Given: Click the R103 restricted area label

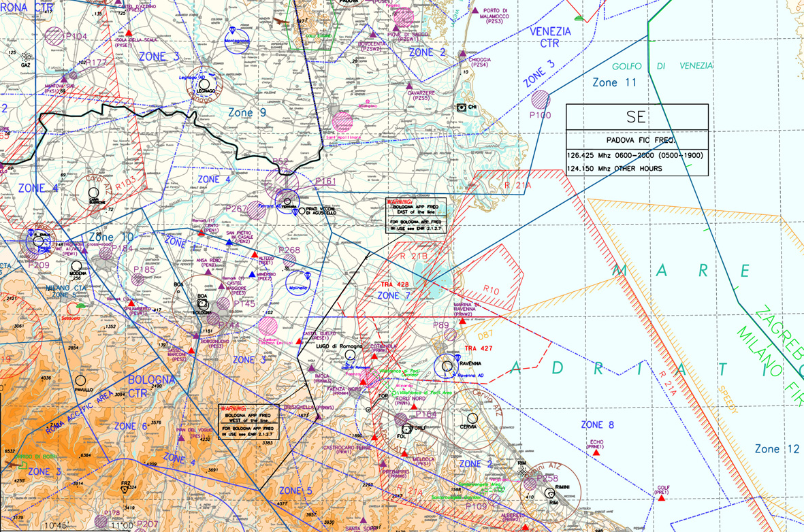Looking at the screenshot, I should tap(126, 184).
